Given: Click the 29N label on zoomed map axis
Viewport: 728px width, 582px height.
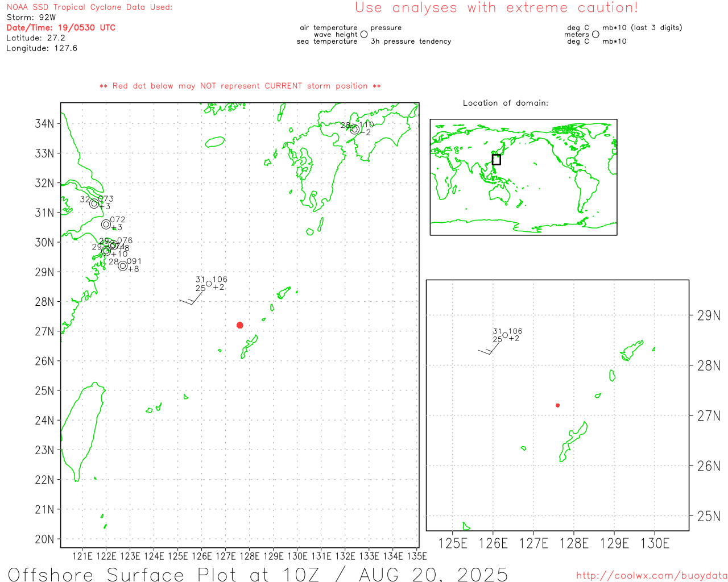Looking at the screenshot, I should point(709,315).
